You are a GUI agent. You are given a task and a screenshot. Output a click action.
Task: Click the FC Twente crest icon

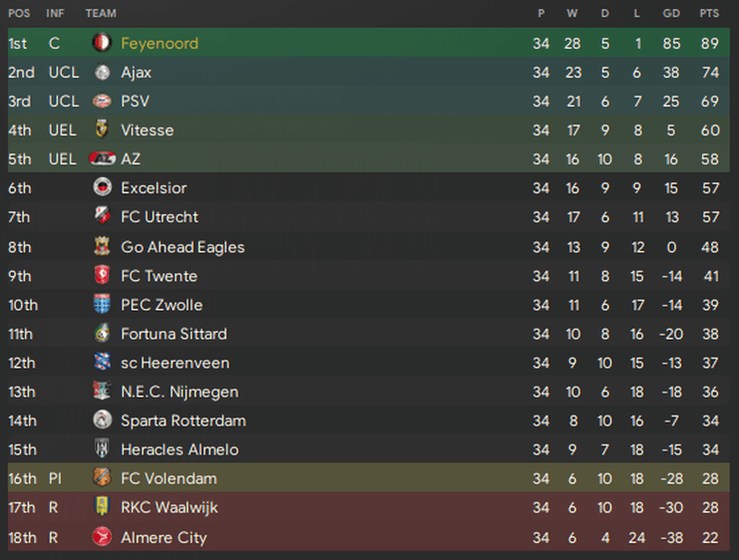[103, 276]
